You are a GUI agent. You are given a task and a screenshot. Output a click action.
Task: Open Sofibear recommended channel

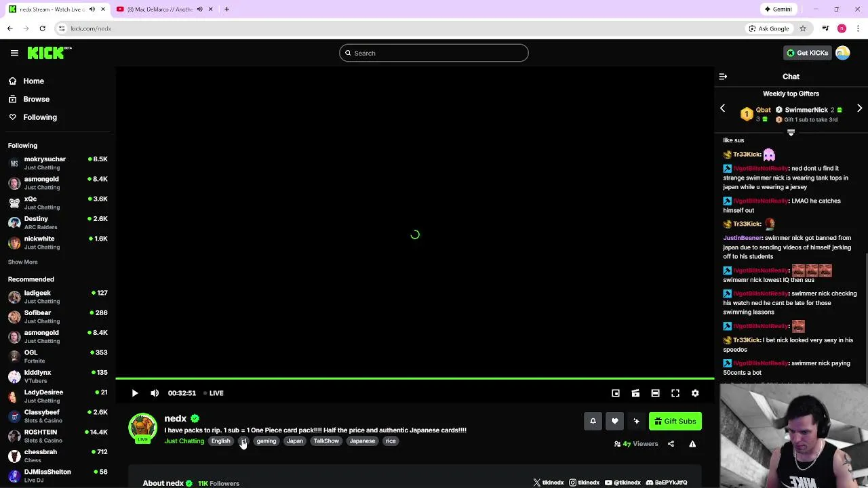(x=58, y=317)
